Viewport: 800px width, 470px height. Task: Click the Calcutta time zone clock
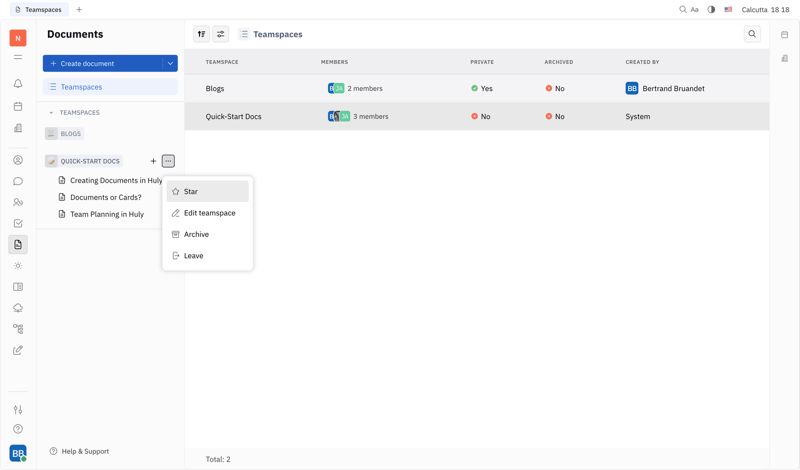tap(765, 10)
